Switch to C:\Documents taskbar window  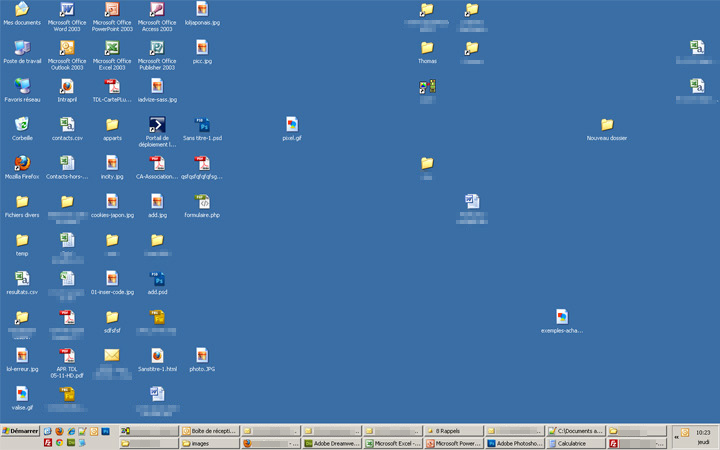576,431
